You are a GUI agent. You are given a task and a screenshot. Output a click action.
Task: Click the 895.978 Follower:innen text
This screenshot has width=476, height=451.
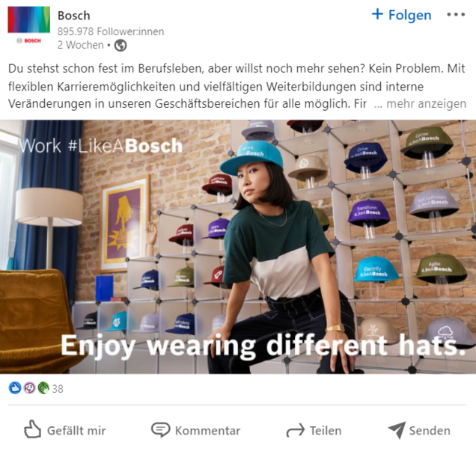pyautogui.click(x=111, y=31)
